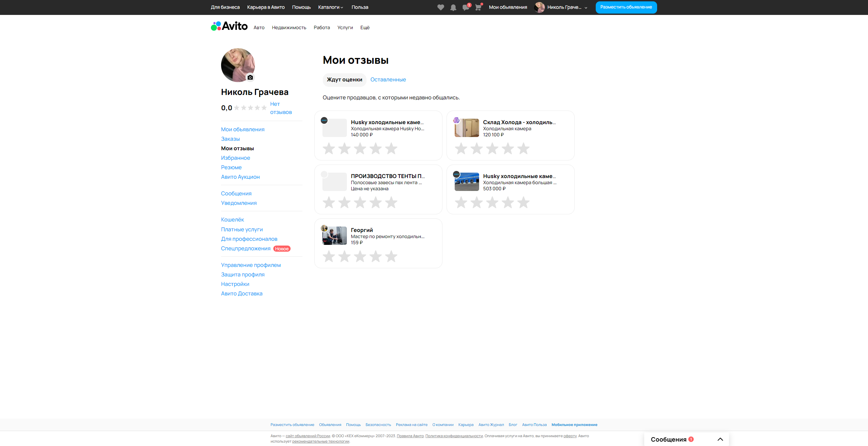Open Склад Холода listing thumbnail
The image size is (868, 446).
pos(467,128)
